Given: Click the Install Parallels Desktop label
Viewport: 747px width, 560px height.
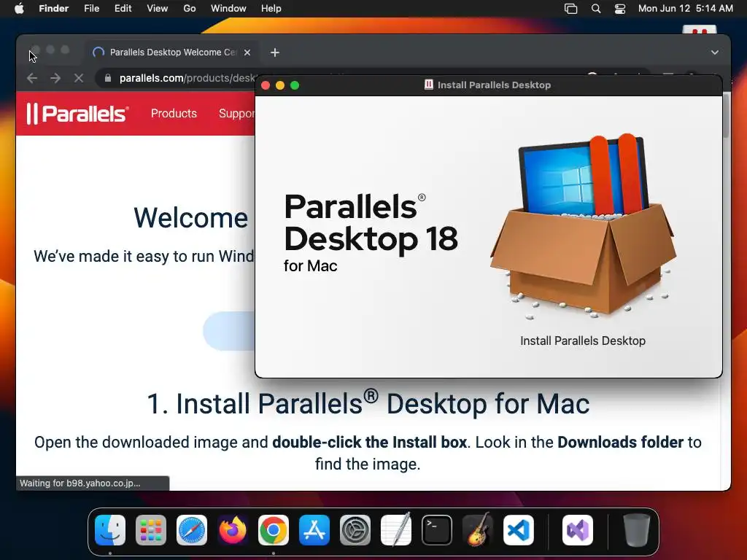Looking at the screenshot, I should coord(583,341).
